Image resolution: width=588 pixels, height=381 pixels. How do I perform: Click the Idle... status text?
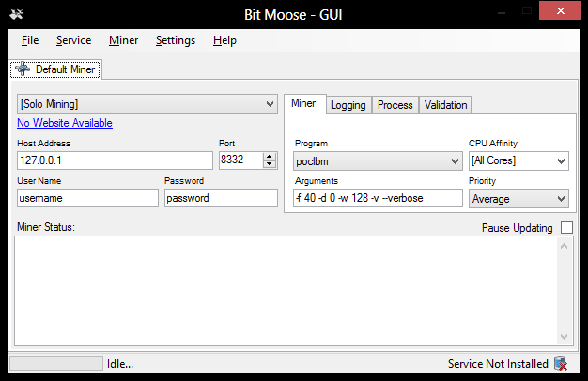(x=120, y=364)
